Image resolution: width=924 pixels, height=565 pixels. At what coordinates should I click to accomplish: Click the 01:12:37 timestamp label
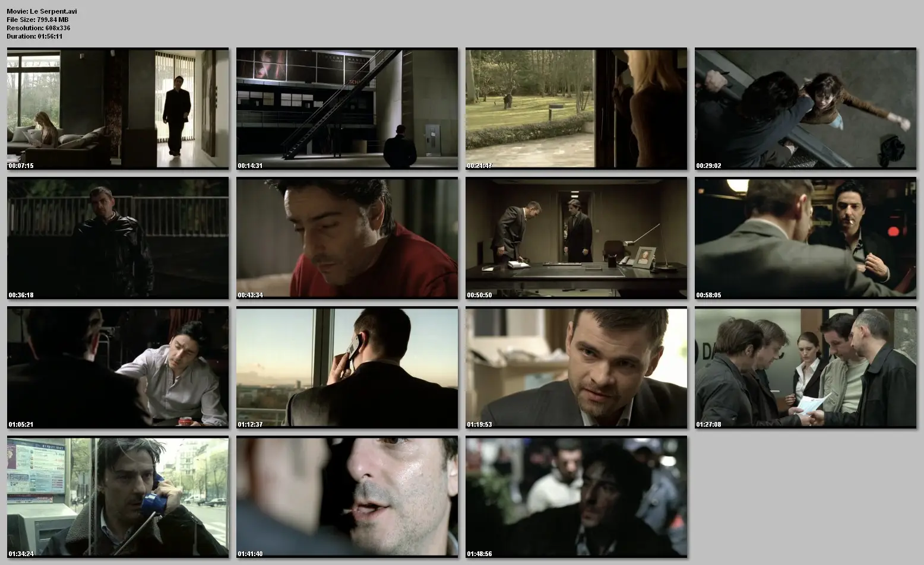(x=250, y=424)
